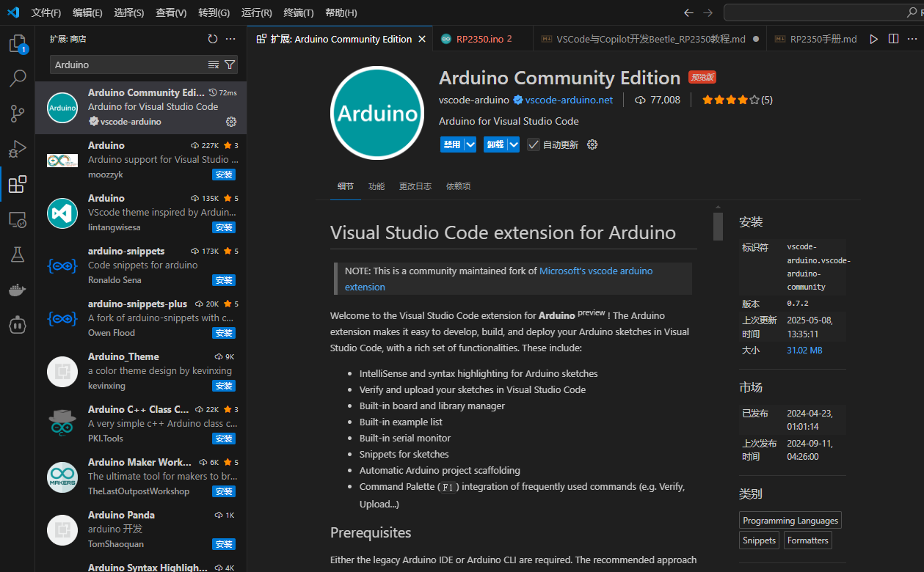Open the 运行(R) menu

click(x=256, y=12)
